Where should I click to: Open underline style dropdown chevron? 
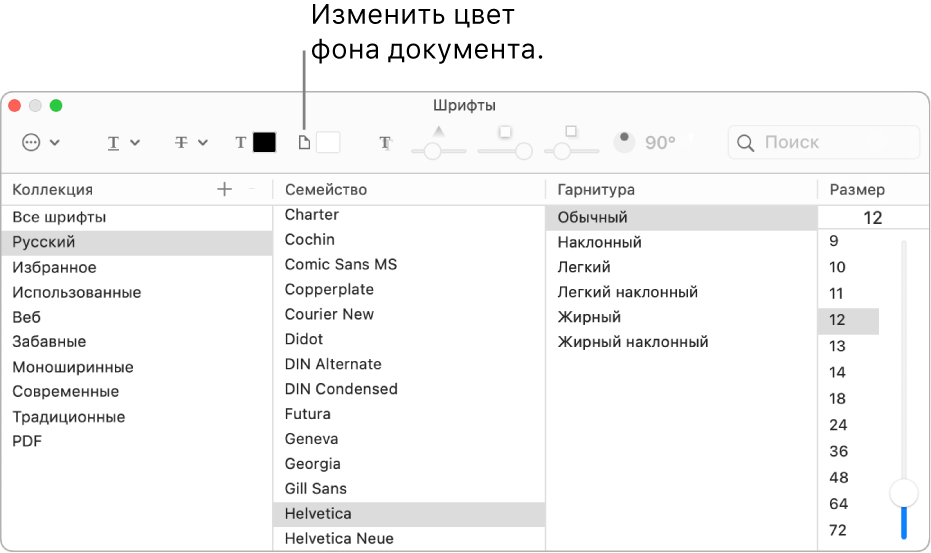click(x=135, y=143)
